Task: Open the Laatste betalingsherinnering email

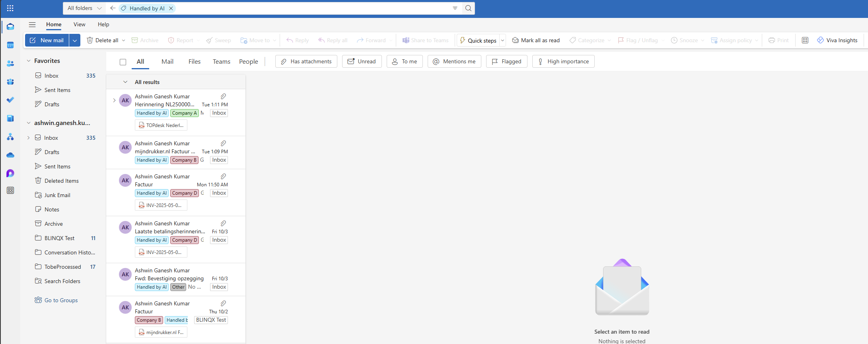Action: [176, 239]
